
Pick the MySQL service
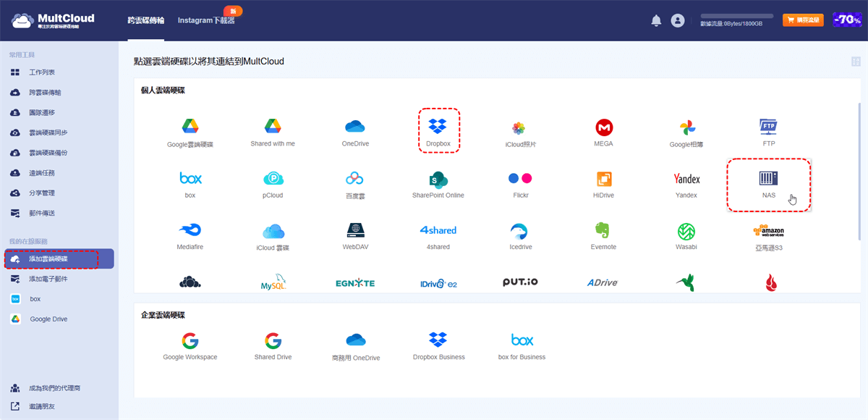[273, 283]
